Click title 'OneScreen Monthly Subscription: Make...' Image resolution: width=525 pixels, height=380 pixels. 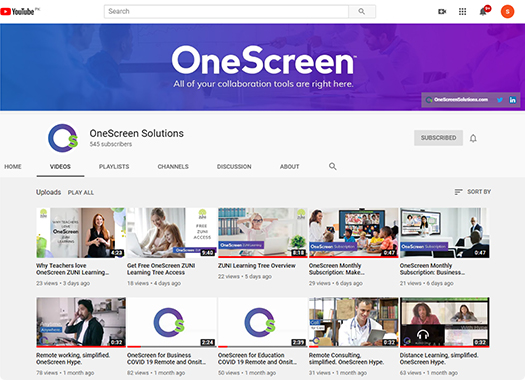click(337, 269)
